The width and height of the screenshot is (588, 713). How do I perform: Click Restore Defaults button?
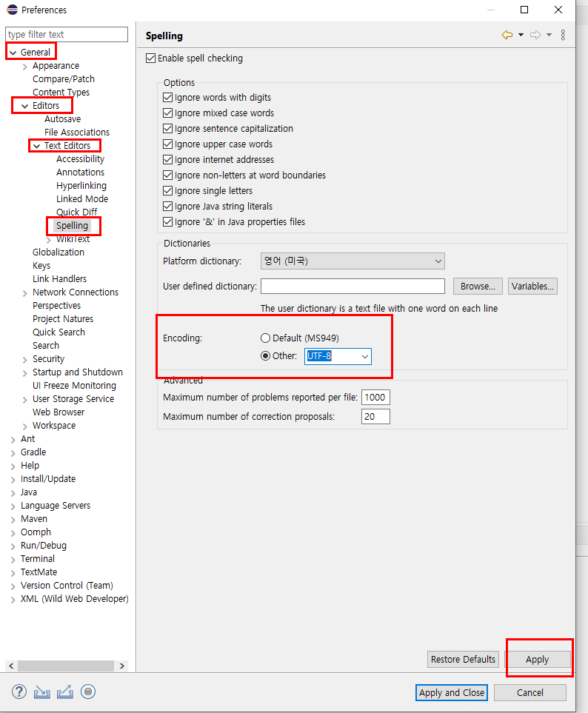463,660
